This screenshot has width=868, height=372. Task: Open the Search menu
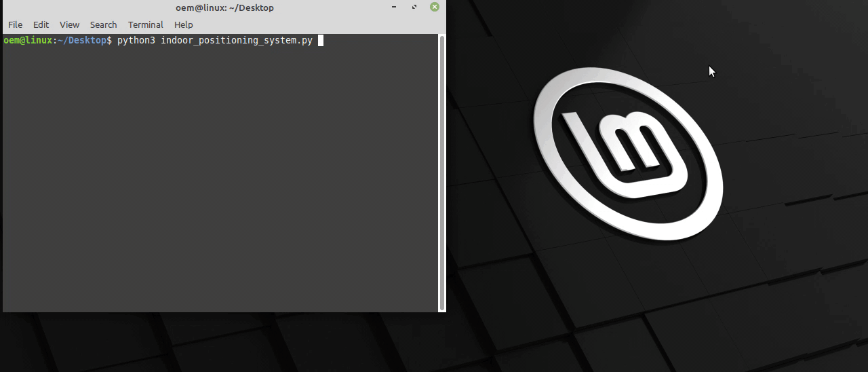[x=103, y=24]
